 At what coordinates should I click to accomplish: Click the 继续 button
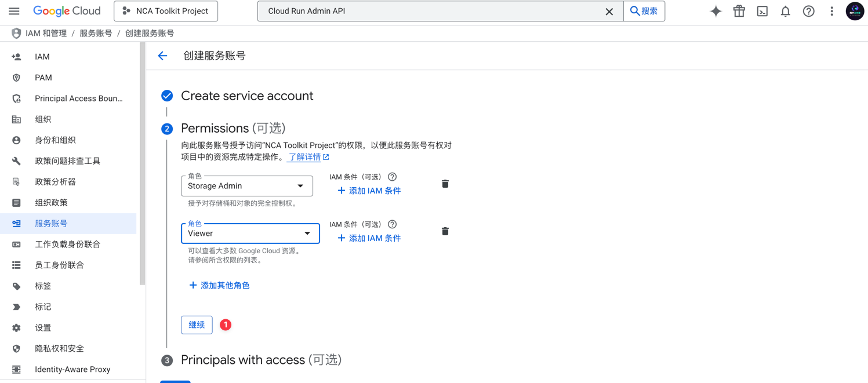click(x=197, y=324)
